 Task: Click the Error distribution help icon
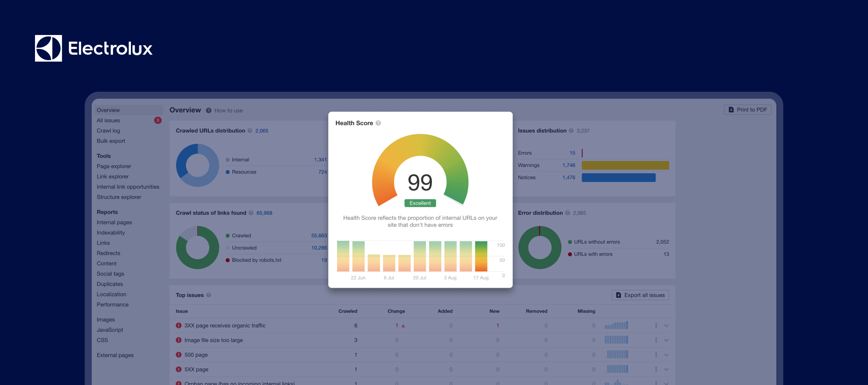pos(568,213)
